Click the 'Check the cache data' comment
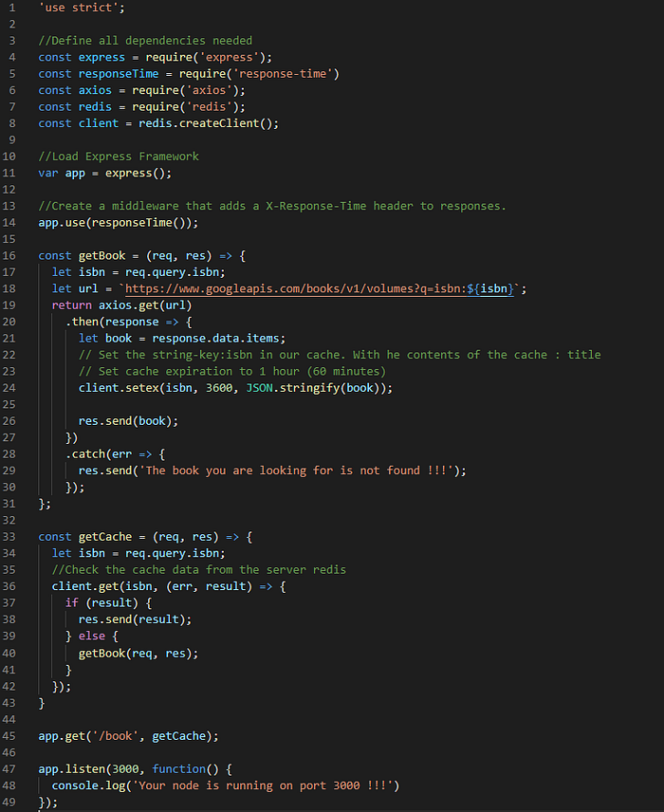This screenshot has height=812, width=664. (x=199, y=570)
